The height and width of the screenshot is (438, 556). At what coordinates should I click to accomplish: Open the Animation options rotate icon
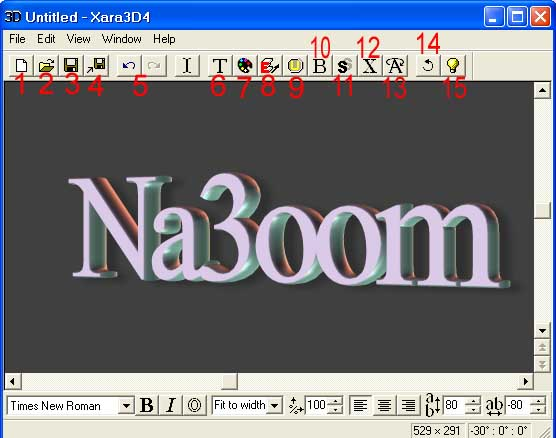click(x=428, y=66)
